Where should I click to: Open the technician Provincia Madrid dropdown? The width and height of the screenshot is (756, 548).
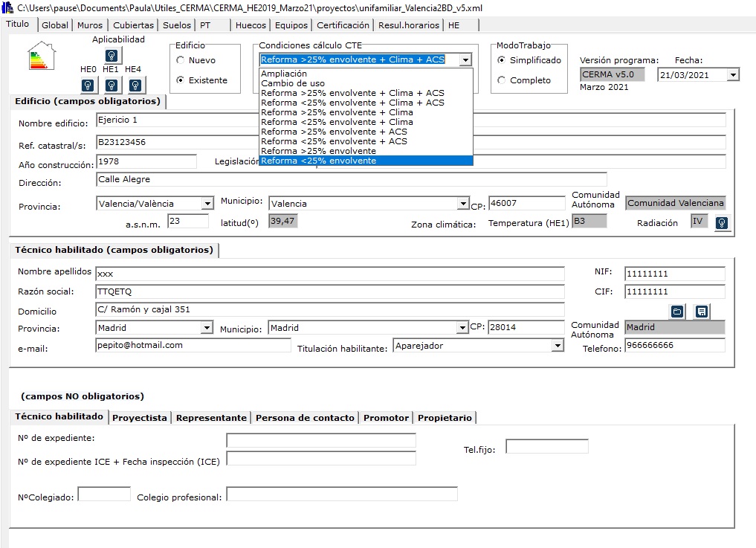(207, 328)
